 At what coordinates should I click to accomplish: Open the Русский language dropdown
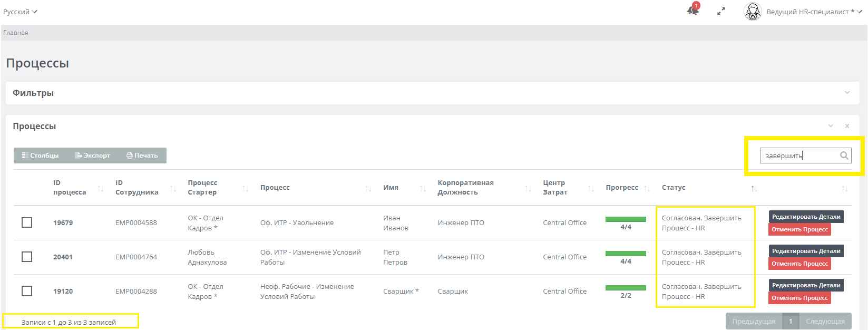pyautogui.click(x=20, y=12)
